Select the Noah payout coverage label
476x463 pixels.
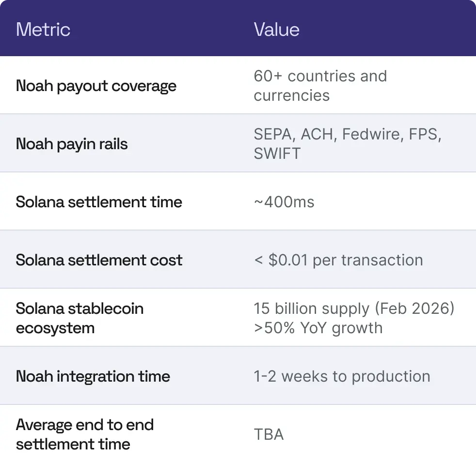click(96, 86)
